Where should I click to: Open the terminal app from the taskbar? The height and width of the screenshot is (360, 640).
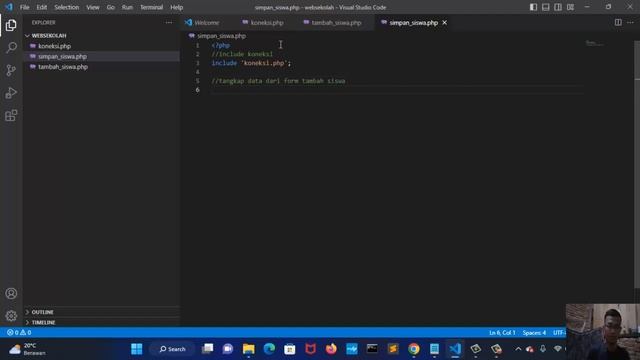372,349
